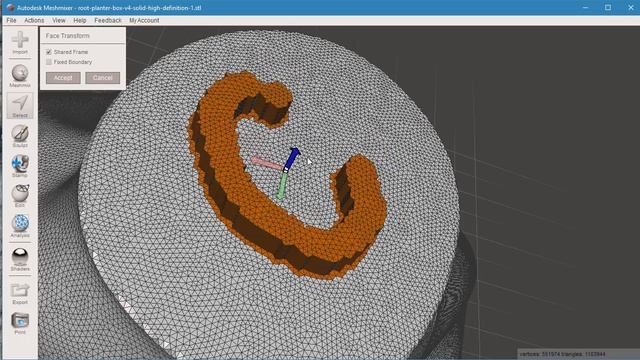Viewport: 640px width, 360px height.
Task: Click the Export folder icon
Action: [20, 290]
